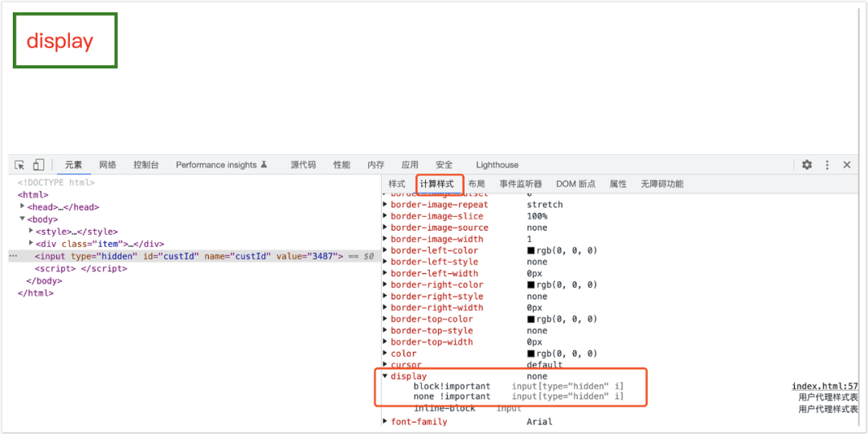
Task: Expand the color computed property
Action: point(385,353)
